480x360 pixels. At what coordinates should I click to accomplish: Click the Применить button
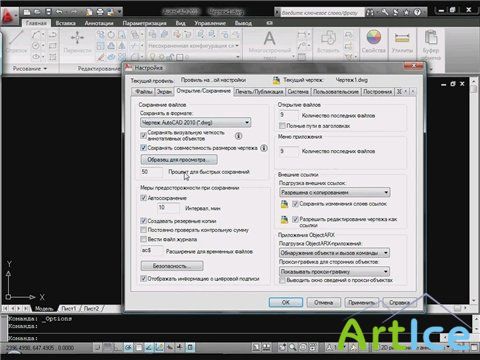click(362, 302)
